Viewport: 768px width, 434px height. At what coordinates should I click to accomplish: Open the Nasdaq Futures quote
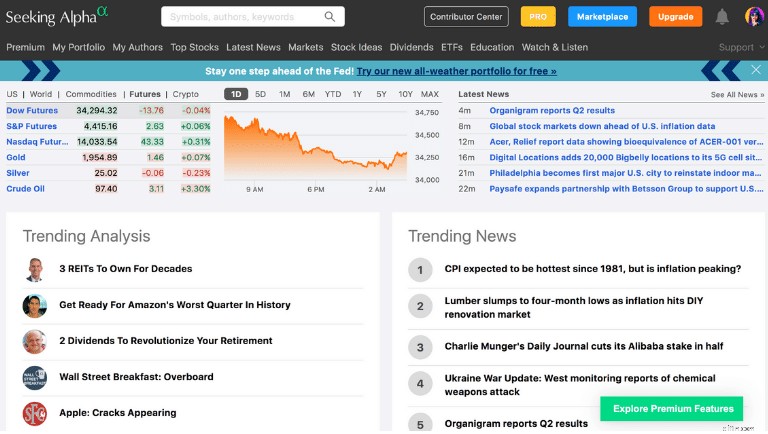(37, 142)
